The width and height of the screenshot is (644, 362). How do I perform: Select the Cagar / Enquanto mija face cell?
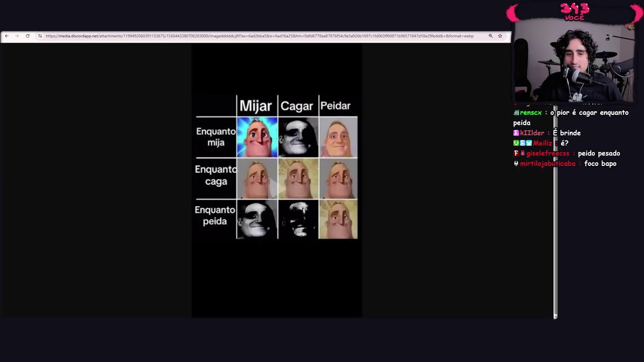tap(298, 137)
